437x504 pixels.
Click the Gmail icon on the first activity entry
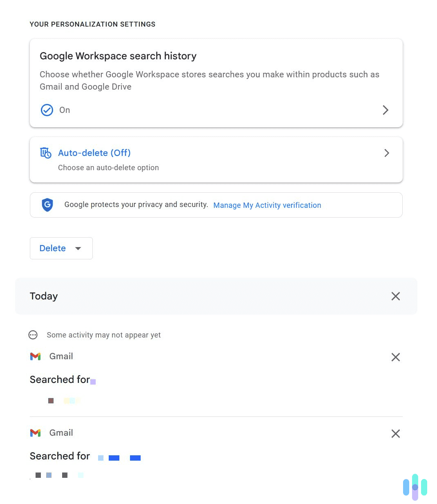click(x=35, y=356)
